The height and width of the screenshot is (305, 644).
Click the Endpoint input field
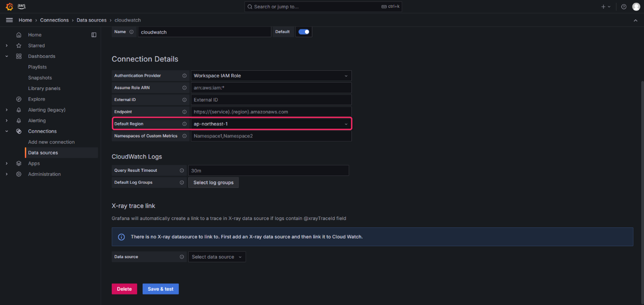(x=271, y=112)
